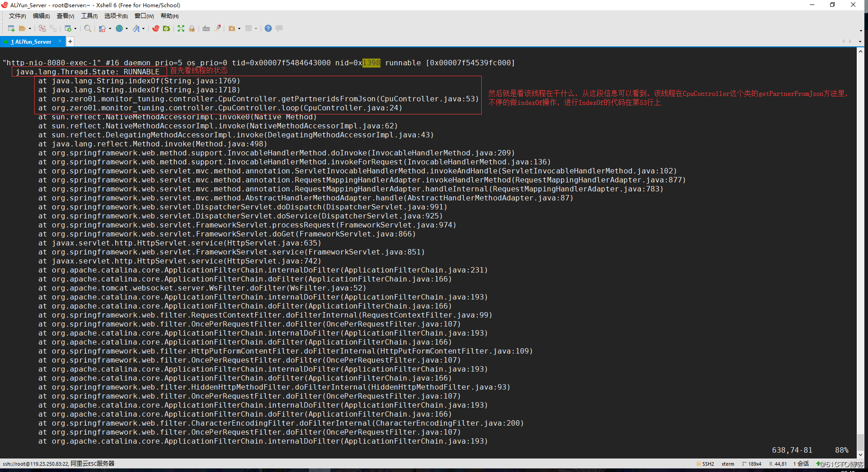The image size is (868, 472).
Task: Create a new session via toolbar icon
Action: pos(11,28)
